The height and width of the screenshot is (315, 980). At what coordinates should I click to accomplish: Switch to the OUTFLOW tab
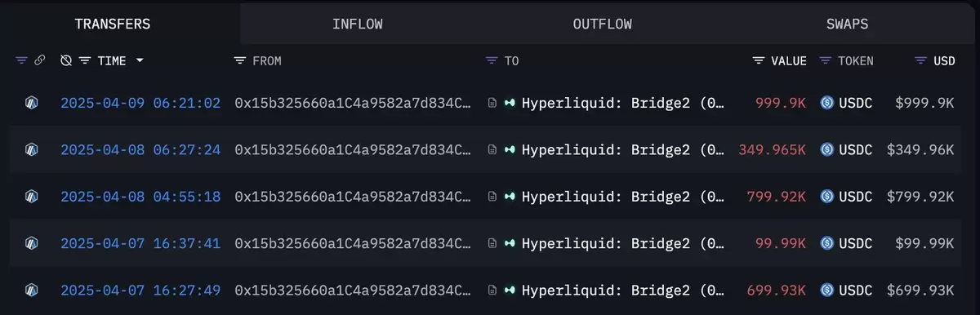coord(602,24)
